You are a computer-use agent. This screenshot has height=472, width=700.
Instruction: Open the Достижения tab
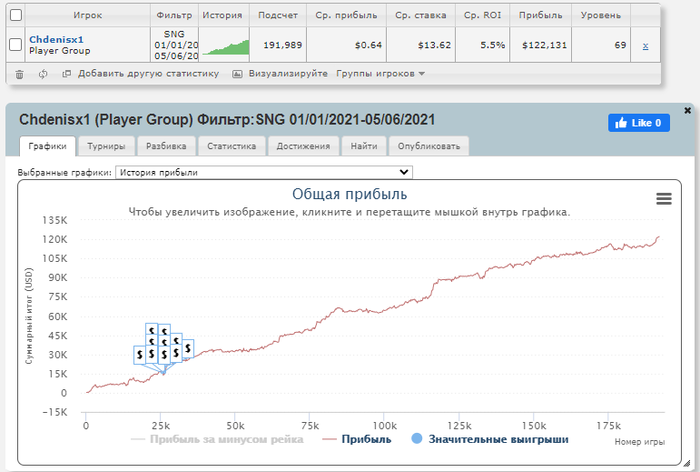pyautogui.click(x=303, y=146)
